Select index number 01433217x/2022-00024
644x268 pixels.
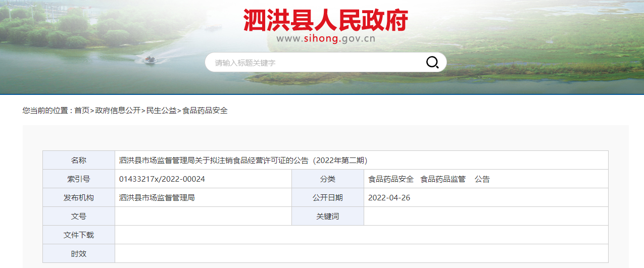pyautogui.click(x=162, y=179)
